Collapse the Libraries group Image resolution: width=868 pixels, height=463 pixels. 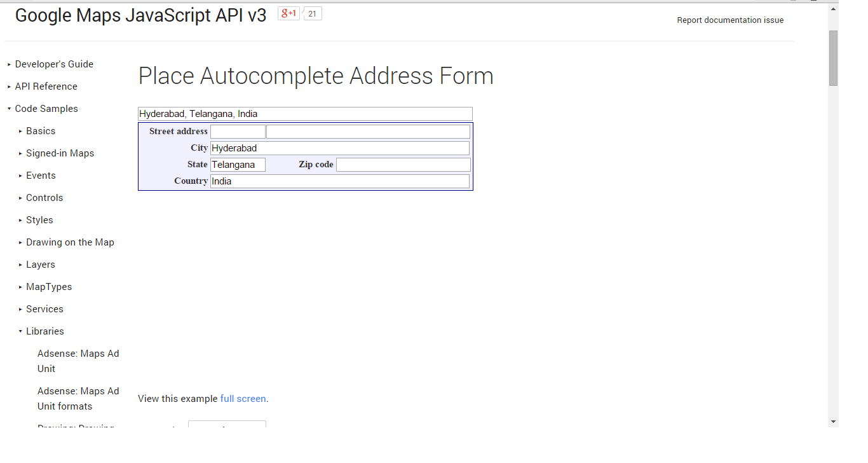(45, 331)
